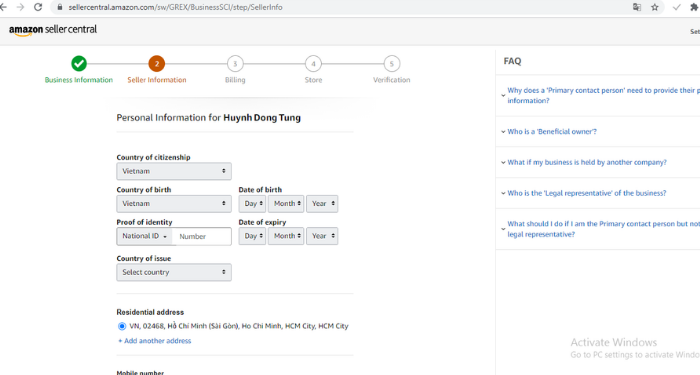Select the Seller Information step label

[x=157, y=80]
